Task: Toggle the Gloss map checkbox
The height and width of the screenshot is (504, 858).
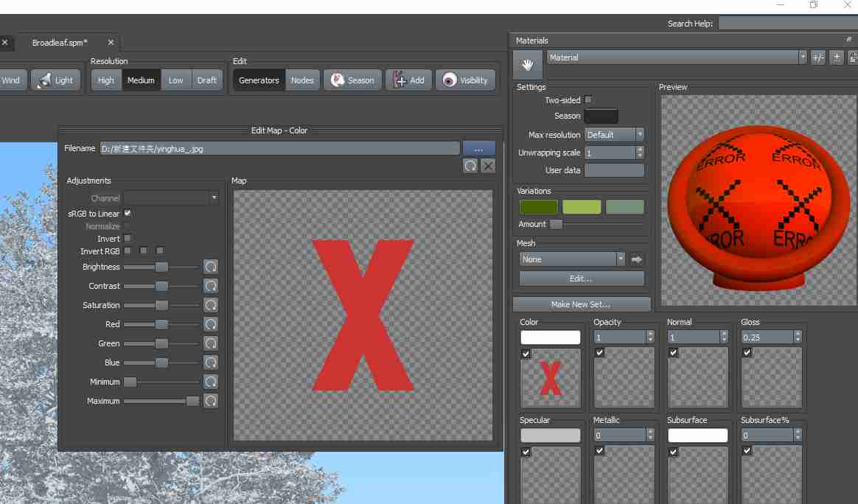Action: point(747,352)
